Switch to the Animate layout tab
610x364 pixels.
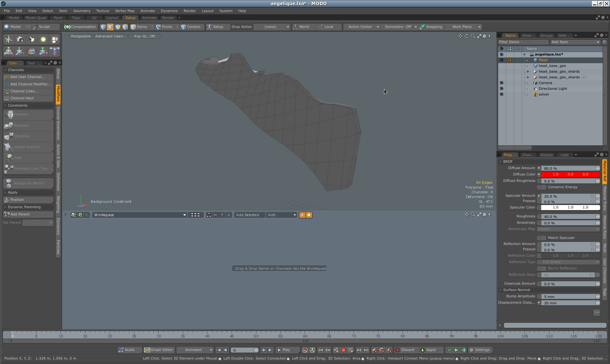pyautogui.click(x=149, y=18)
